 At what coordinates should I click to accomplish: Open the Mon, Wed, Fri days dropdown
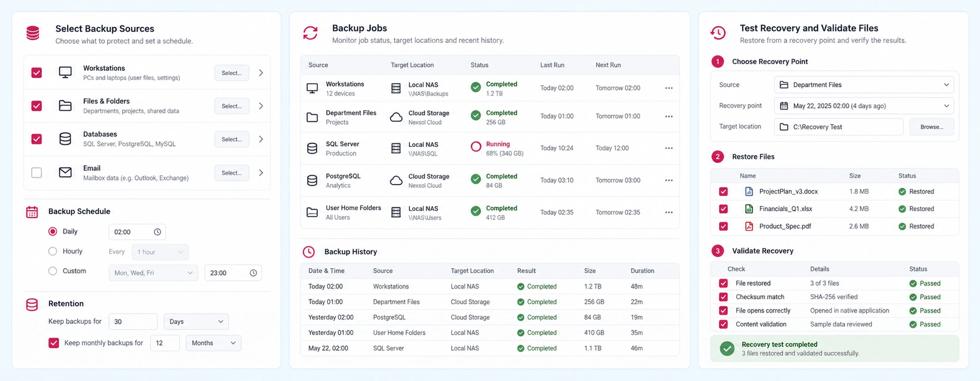[x=154, y=273]
